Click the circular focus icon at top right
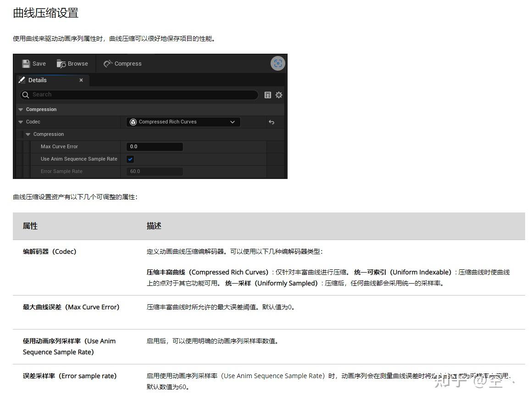 277,63
